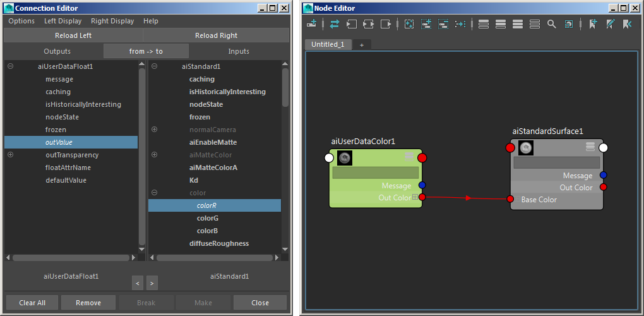Collapse the aiStandard1 node tree
The image size is (644, 316).
[x=155, y=66]
